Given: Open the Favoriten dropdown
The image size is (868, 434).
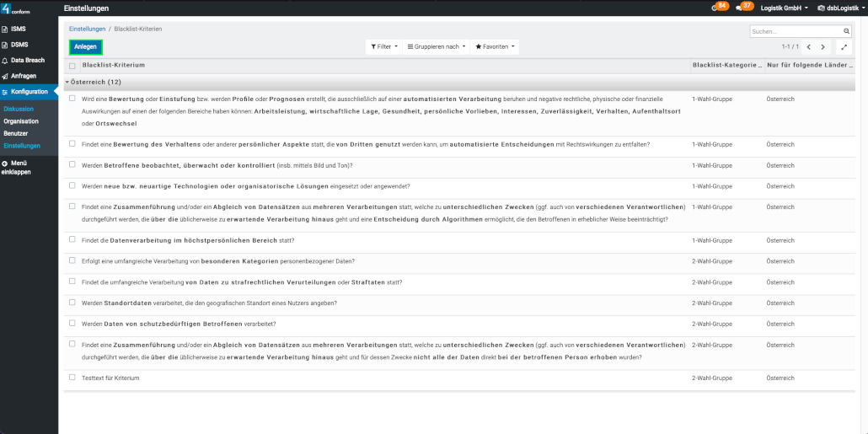Looking at the screenshot, I should [x=495, y=47].
